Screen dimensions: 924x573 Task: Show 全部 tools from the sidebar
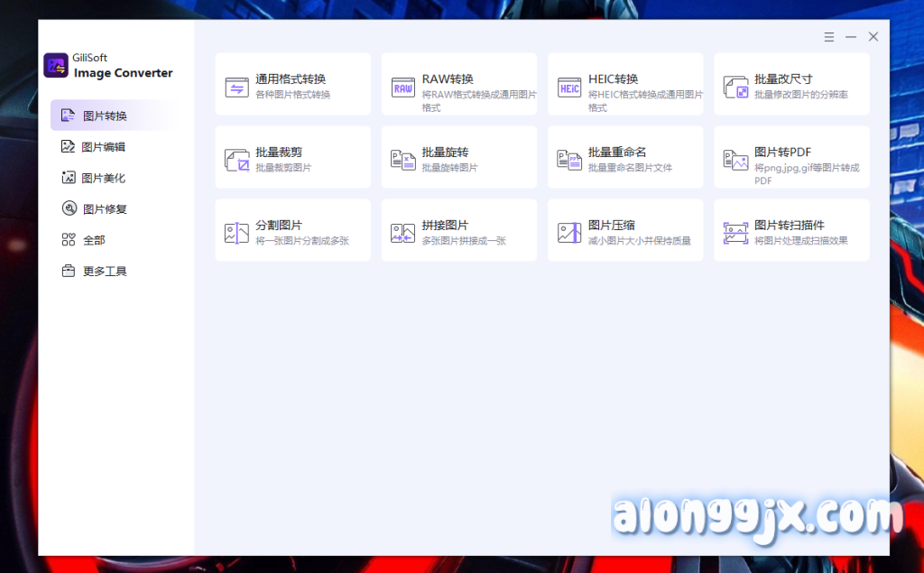coord(93,240)
